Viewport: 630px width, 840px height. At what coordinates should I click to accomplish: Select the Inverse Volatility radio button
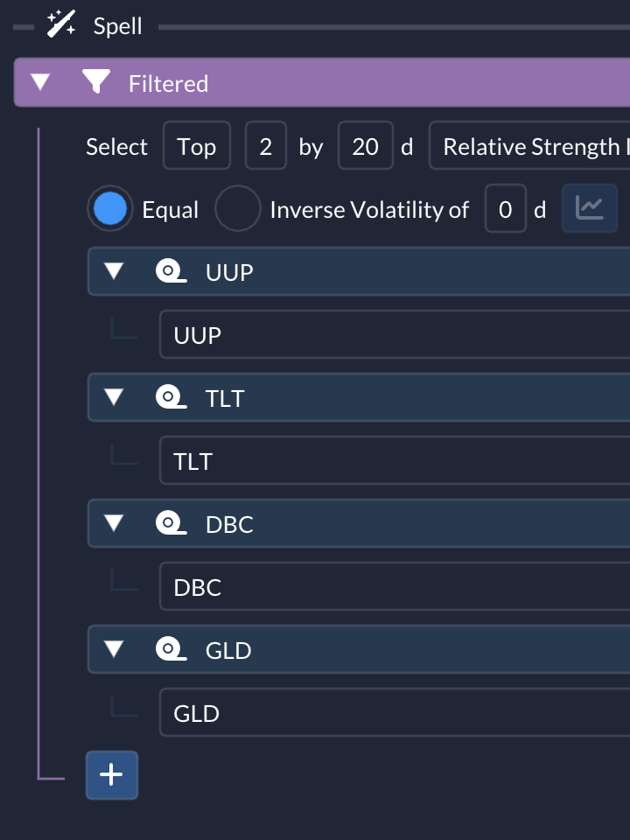tap(237, 209)
